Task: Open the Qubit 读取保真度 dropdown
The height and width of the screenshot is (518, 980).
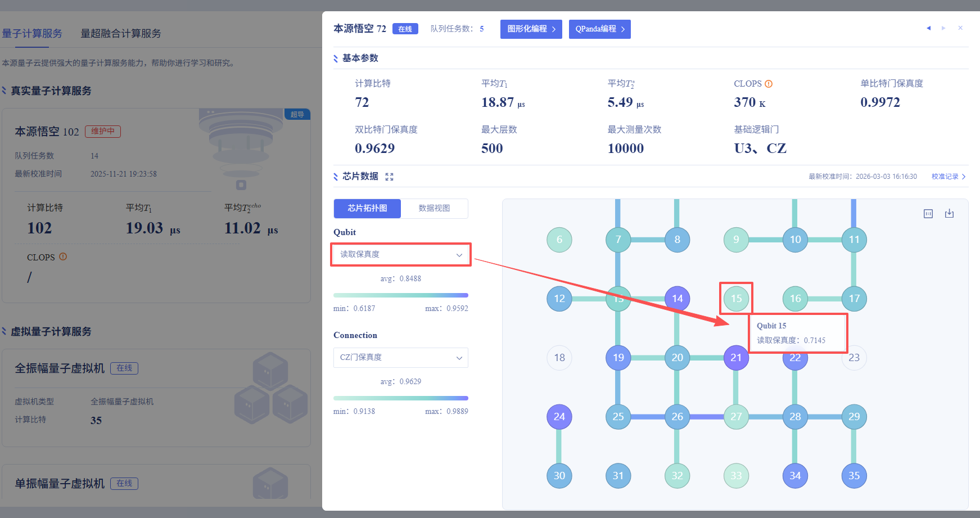Action: point(401,255)
